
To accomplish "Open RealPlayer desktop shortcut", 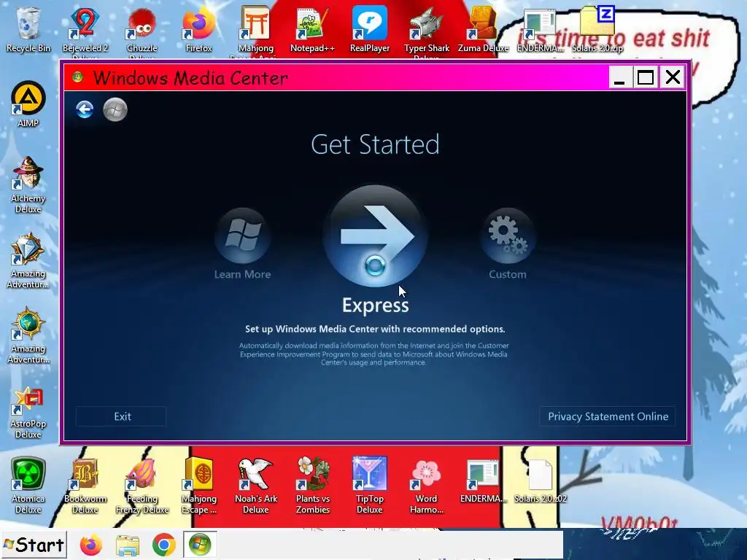I will (x=370, y=29).
